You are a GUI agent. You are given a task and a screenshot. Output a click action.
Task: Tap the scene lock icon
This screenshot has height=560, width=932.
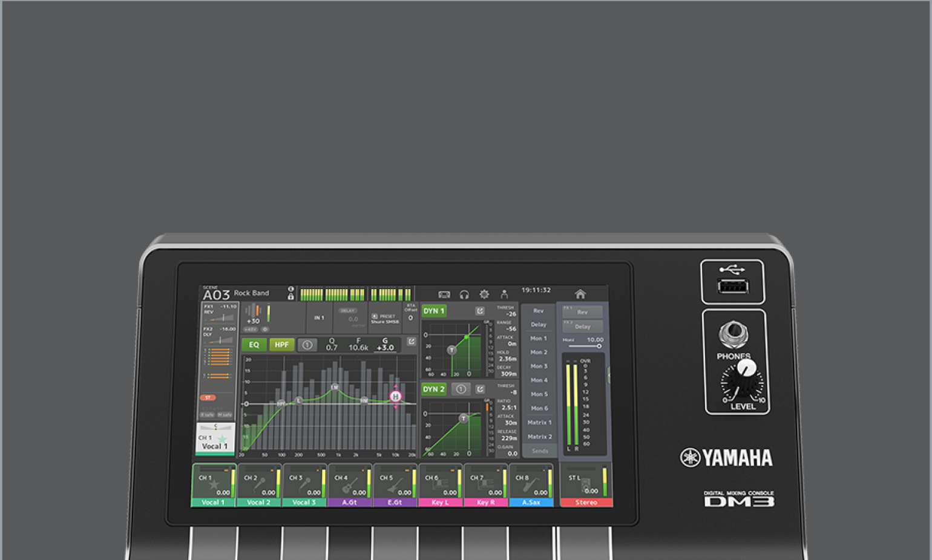[291, 296]
